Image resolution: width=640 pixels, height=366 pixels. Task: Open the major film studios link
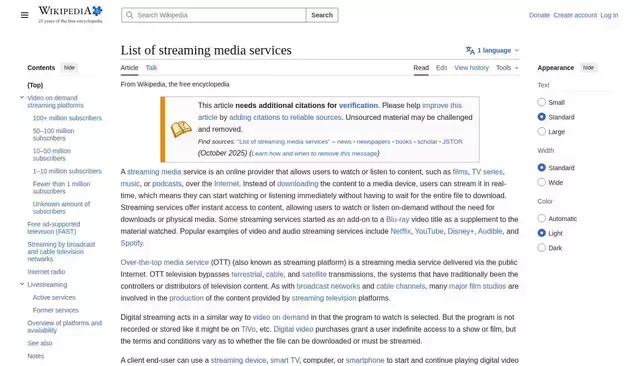(x=477, y=286)
